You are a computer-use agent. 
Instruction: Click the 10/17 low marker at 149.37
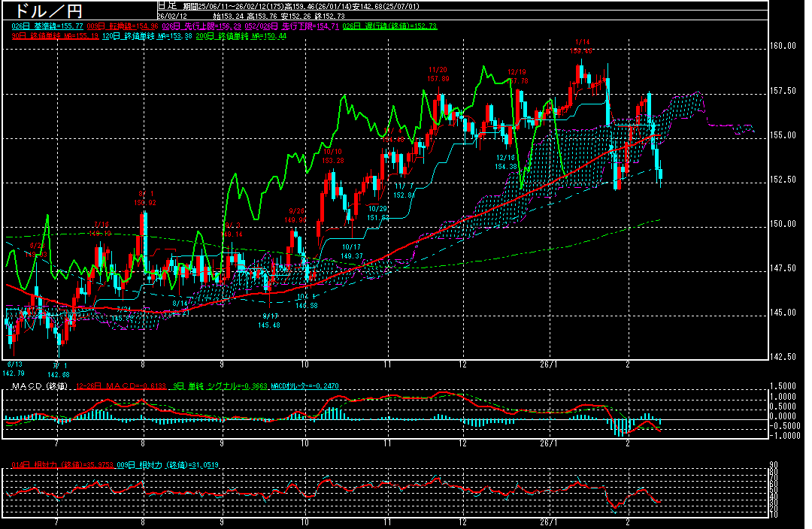click(352, 252)
